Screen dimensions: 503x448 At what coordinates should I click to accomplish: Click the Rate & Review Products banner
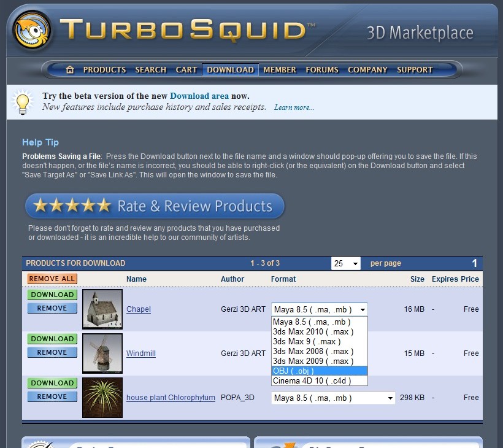click(x=155, y=206)
